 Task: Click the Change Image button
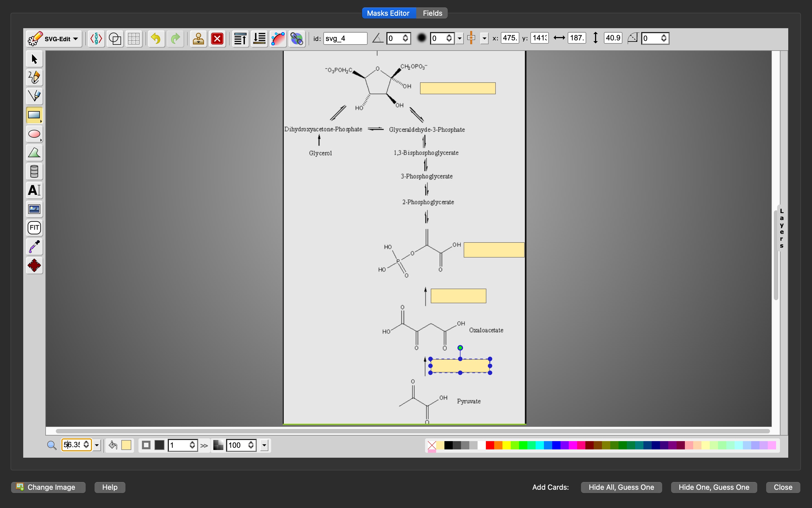pyautogui.click(x=48, y=487)
